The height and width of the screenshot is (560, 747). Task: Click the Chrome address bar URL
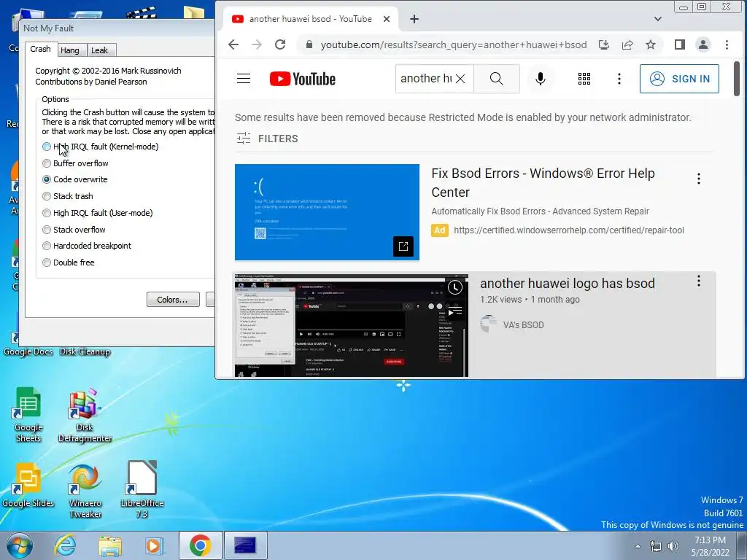click(x=454, y=44)
